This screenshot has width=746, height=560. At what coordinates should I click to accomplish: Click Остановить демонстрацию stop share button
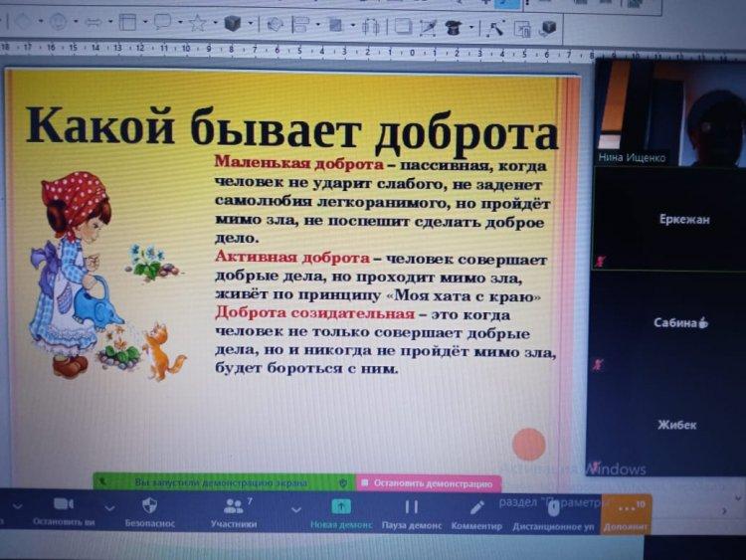pyautogui.click(x=428, y=483)
